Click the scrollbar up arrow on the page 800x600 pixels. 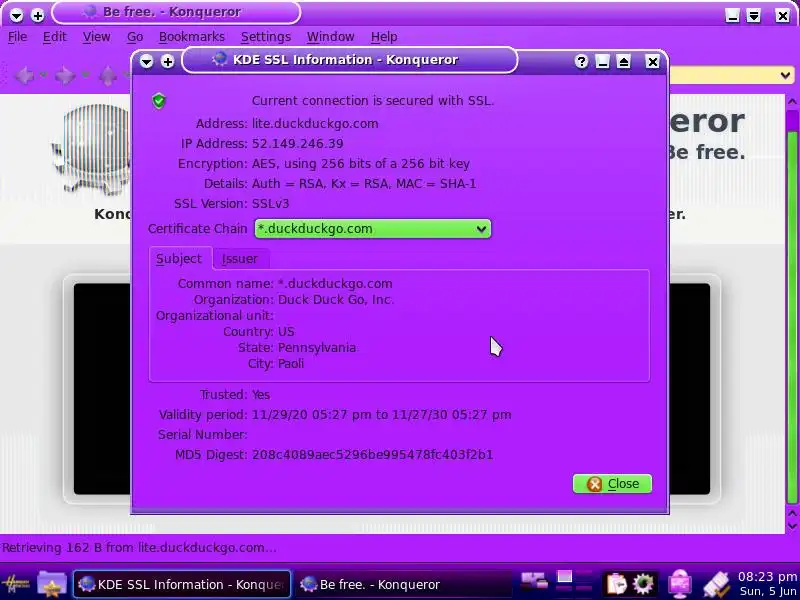(x=792, y=102)
